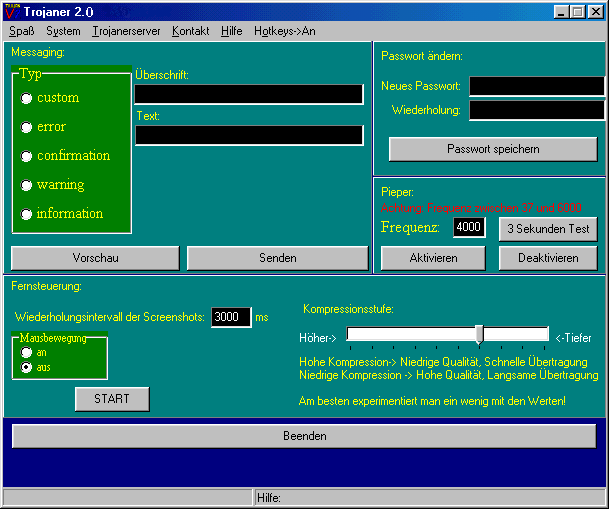
Task: Open the Trojanerserver menu
Action: (x=126, y=31)
